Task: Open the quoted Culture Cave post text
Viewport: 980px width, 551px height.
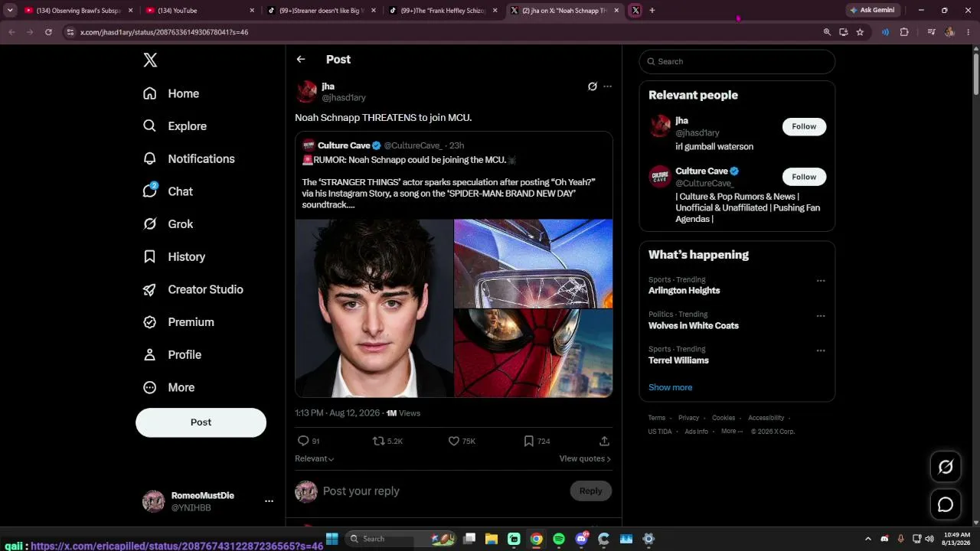Action: (x=449, y=182)
